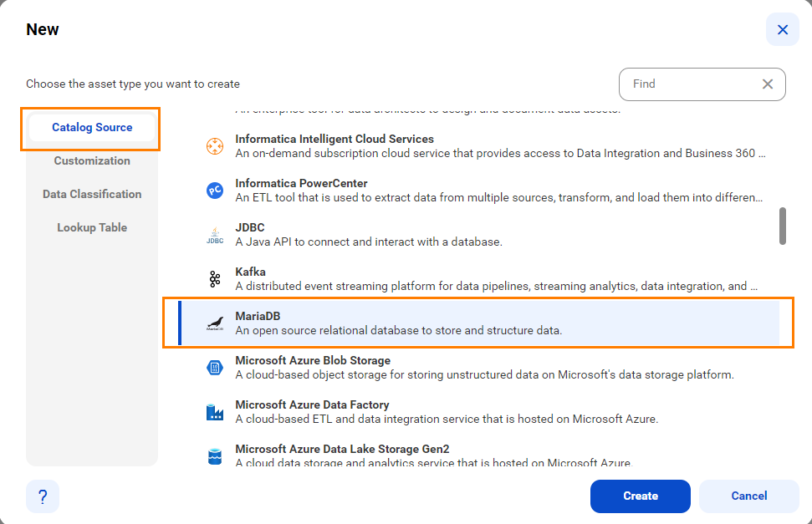Click the 'An open source relational database' description
This screenshot has height=524, width=812.
point(399,330)
